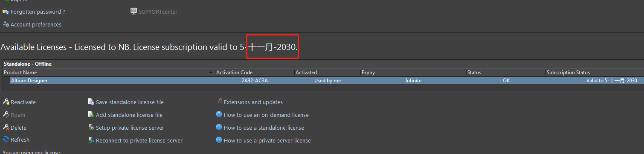Choose Add standalone license file
The height and width of the screenshot is (154, 644).
click(129, 115)
